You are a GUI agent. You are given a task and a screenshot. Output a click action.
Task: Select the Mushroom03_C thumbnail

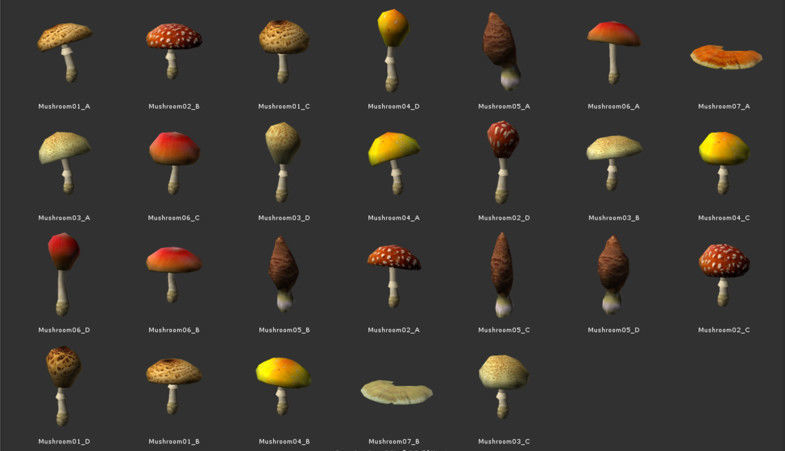tap(503, 386)
